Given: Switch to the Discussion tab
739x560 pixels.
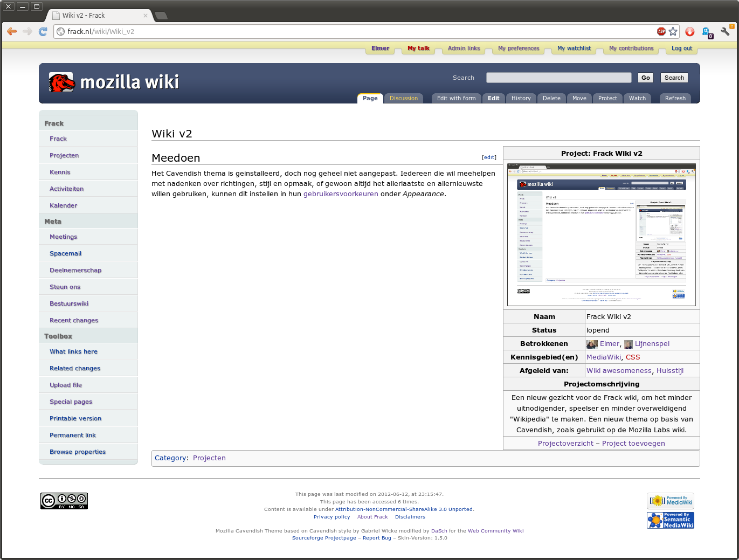Looking at the screenshot, I should [404, 98].
